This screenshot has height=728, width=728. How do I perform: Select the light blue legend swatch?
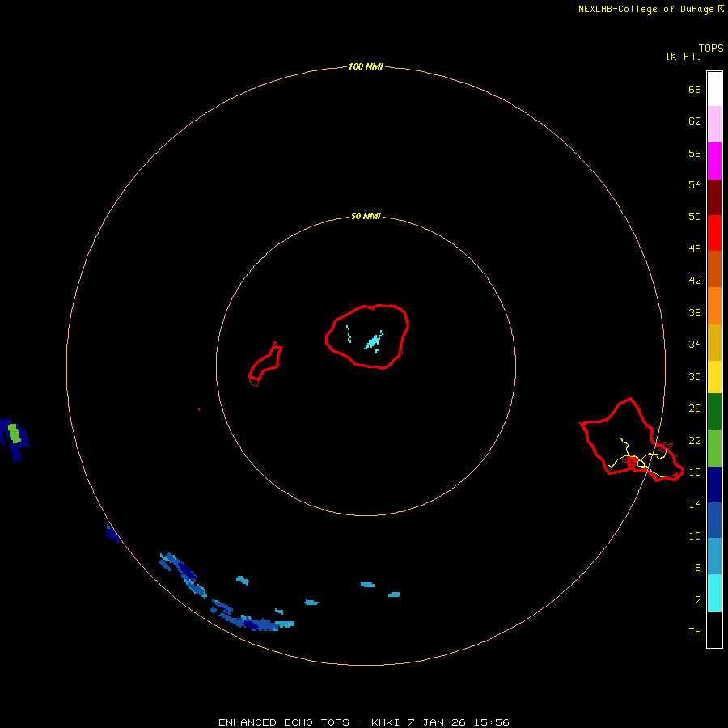click(714, 557)
